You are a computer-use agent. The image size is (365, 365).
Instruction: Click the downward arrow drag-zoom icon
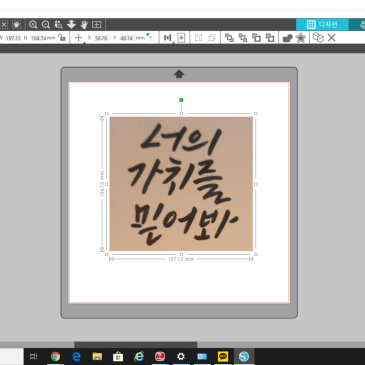pyautogui.click(x=71, y=24)
